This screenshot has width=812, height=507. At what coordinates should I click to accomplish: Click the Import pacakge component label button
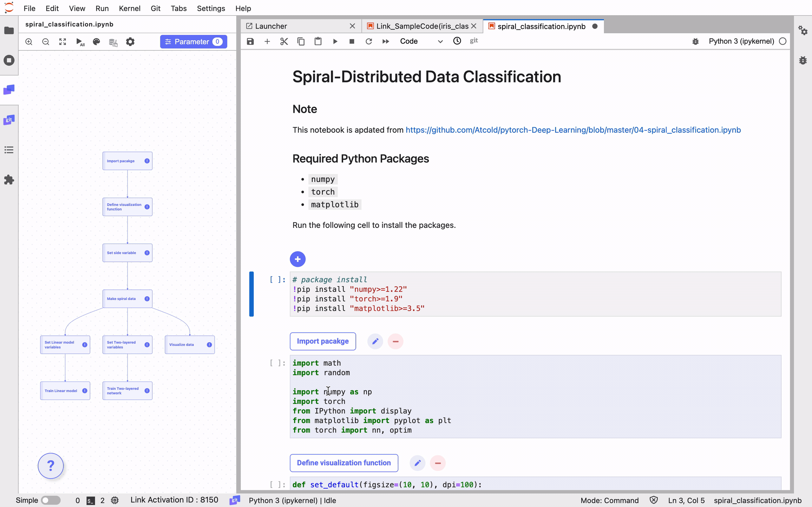pyautogui.click(x=323, y=341)
